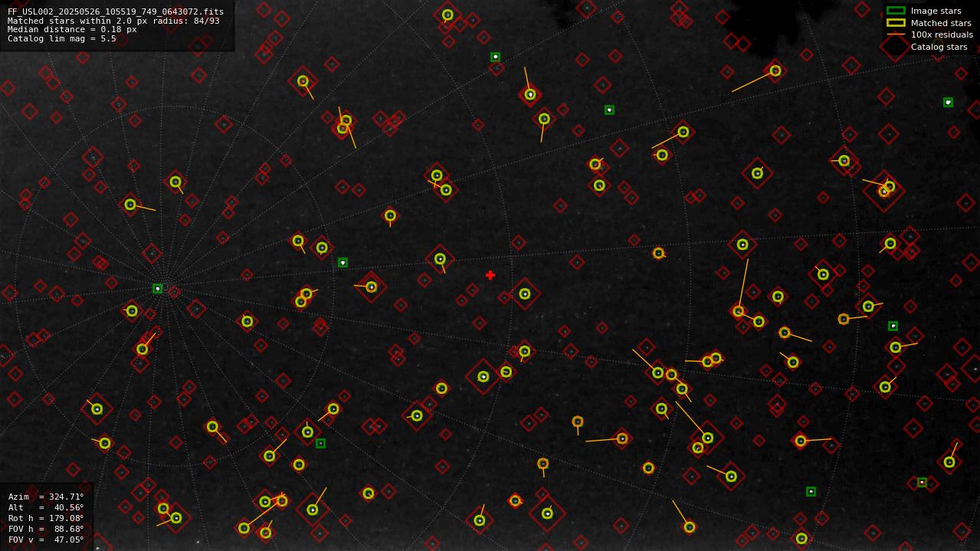Click the green image-star marker at the grid pole
Viewport: 980px width, 551px height.
point(158,289)
